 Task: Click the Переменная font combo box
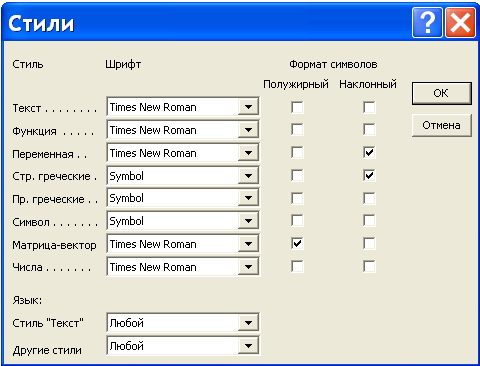coord(183,153)
